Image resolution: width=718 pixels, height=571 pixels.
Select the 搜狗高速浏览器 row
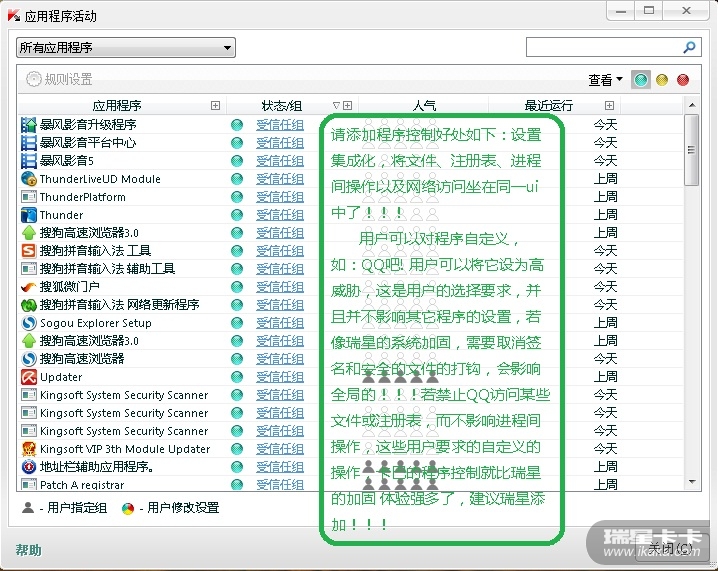pyautogui.click(x=350, y=359)
